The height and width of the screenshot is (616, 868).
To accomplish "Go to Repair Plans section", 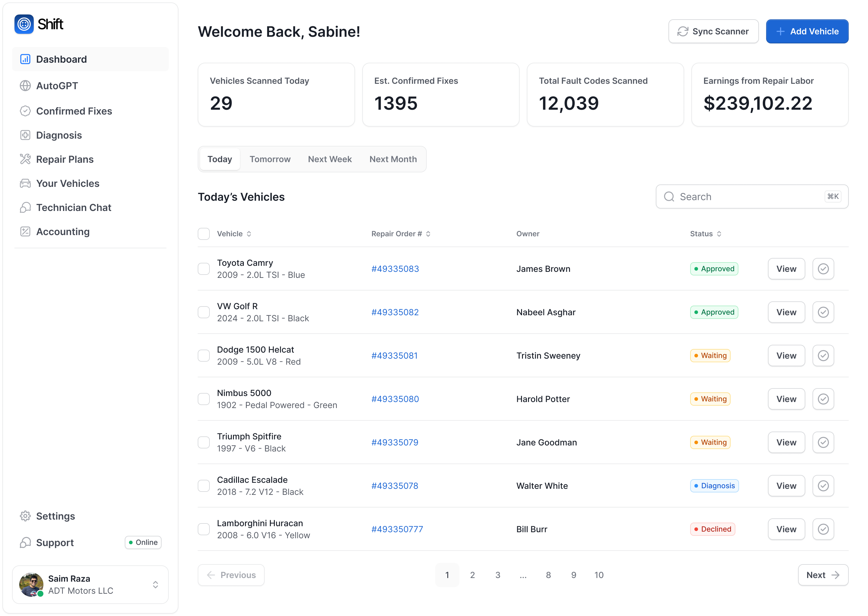I will click(64, 159).
